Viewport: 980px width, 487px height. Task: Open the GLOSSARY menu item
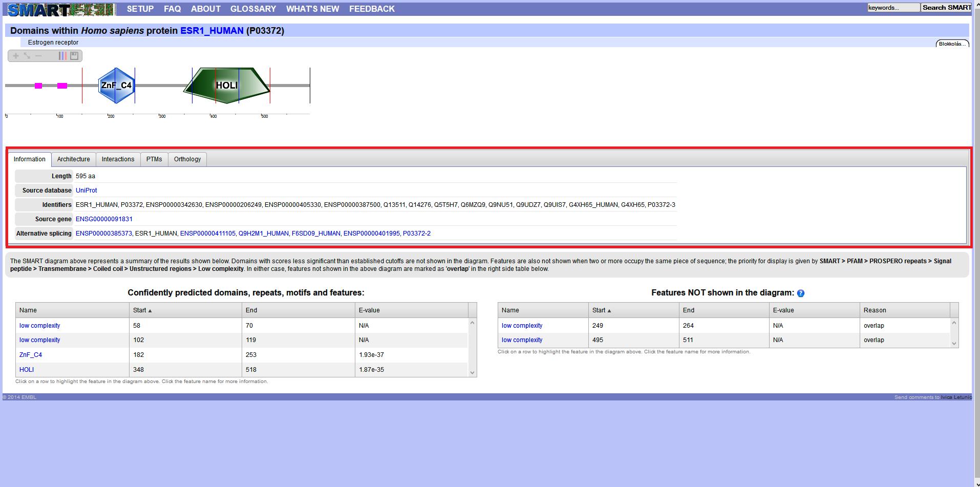tap(253, 9)
